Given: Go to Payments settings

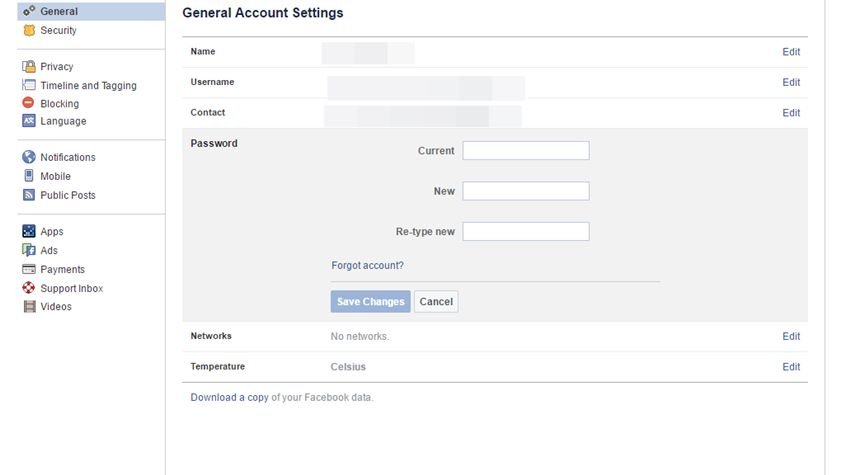Looking at the screenshot, I should [62, 269].
